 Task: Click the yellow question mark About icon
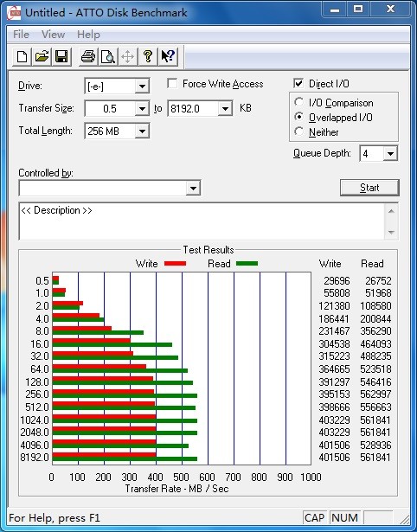pos(148,57)
